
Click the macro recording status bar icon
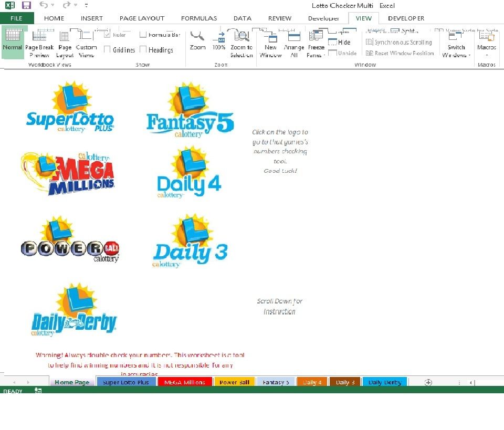(x=38, y=391)
